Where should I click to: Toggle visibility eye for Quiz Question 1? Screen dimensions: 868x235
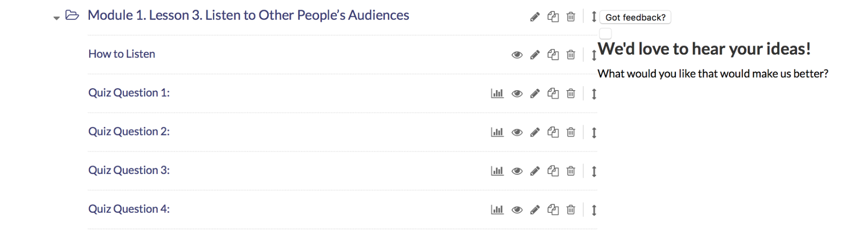pos(517,94)
